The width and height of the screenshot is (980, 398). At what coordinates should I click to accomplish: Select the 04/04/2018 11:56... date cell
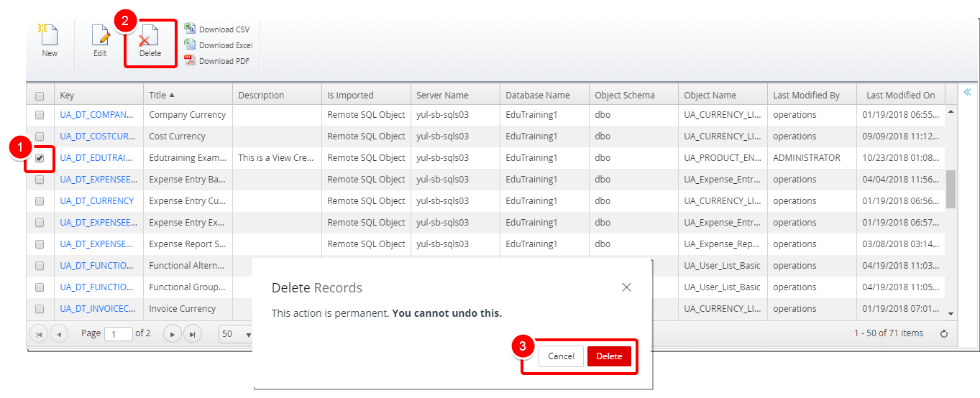[900, 180]
